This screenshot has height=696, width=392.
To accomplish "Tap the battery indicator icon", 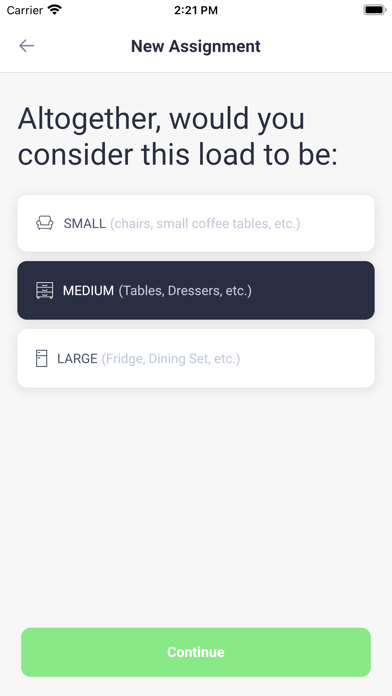I will pyautogui.click(x=375, y=10).
